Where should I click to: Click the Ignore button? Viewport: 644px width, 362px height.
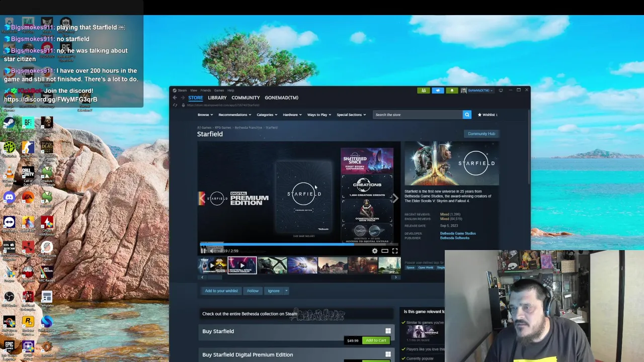click(273, 291)
